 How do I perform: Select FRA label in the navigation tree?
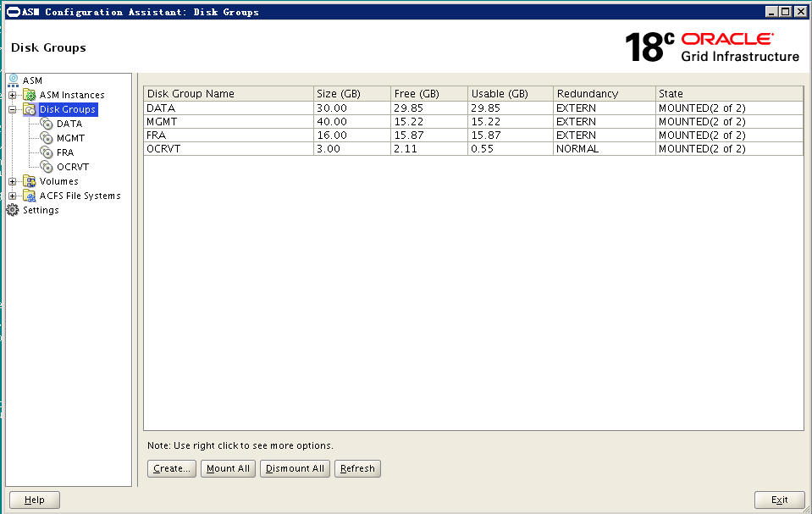(x=65, y=152)
